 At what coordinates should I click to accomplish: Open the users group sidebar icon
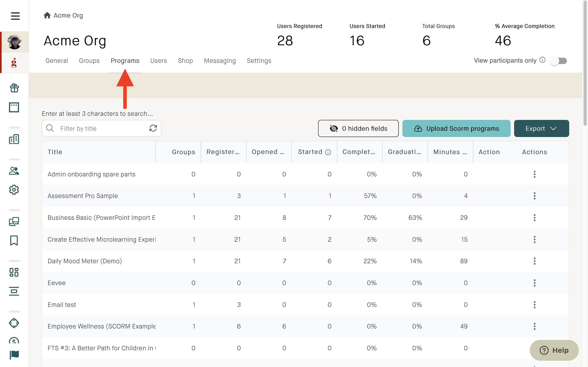point(14,171)
